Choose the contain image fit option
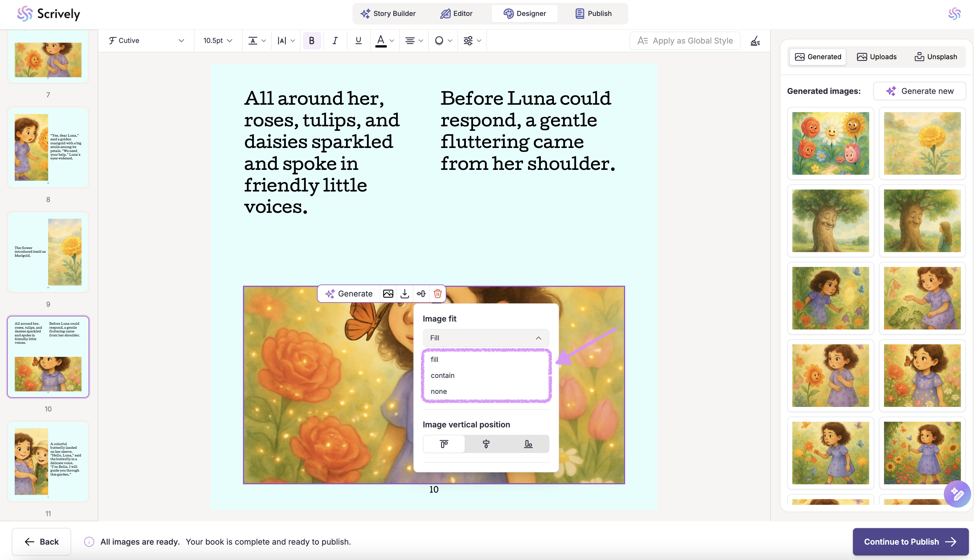 (443, 375)
